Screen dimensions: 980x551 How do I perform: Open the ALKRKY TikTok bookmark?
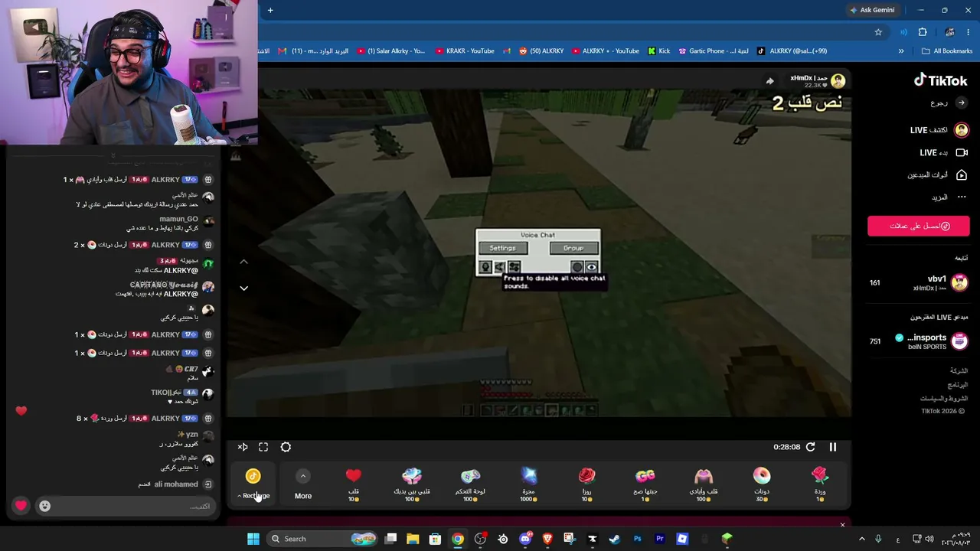click(x=792, y=51)
